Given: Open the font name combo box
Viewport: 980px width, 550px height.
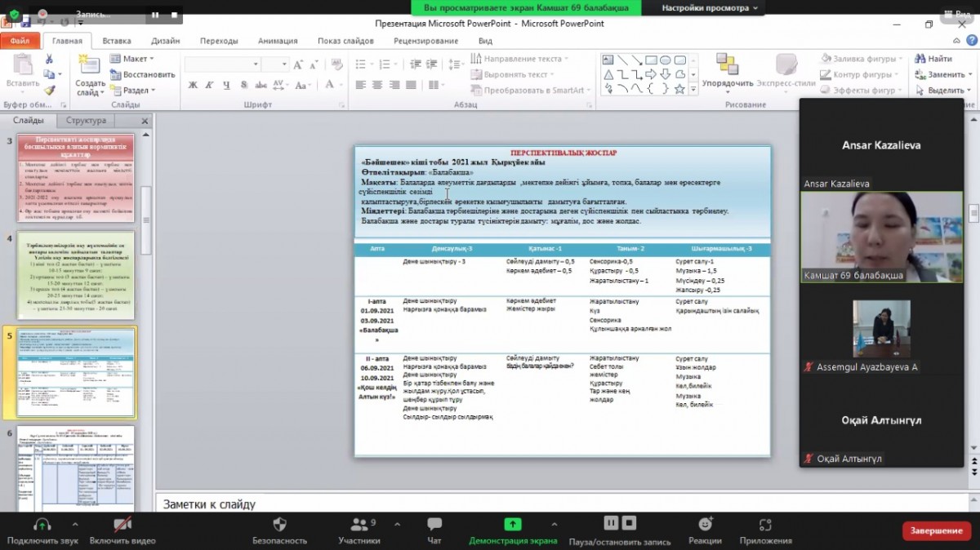Looking at the screenshot, I should [221, 64].
